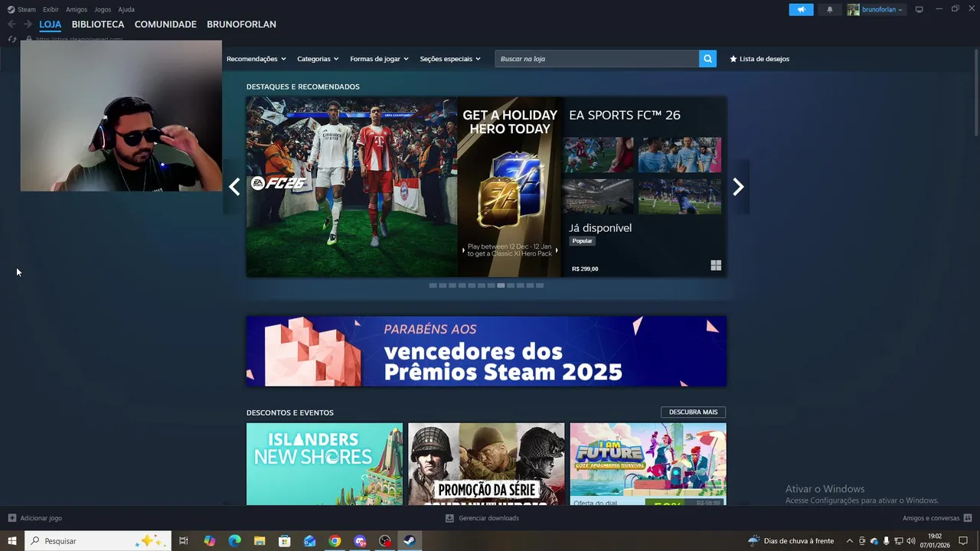Open OBS Studio from the taskbar
This screenshot has width=980, height=551.
(x=384, y=541)
